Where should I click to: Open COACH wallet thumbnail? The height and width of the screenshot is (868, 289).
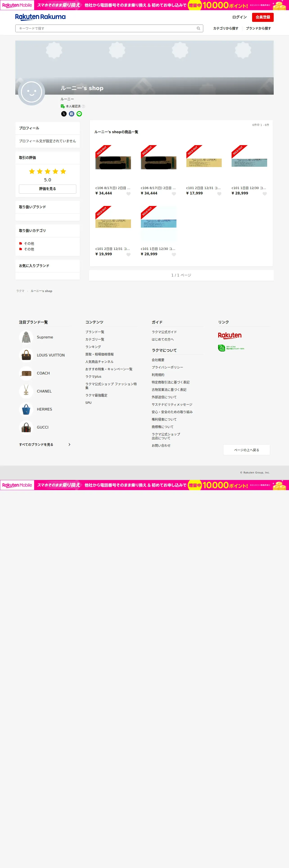[26, 373]
